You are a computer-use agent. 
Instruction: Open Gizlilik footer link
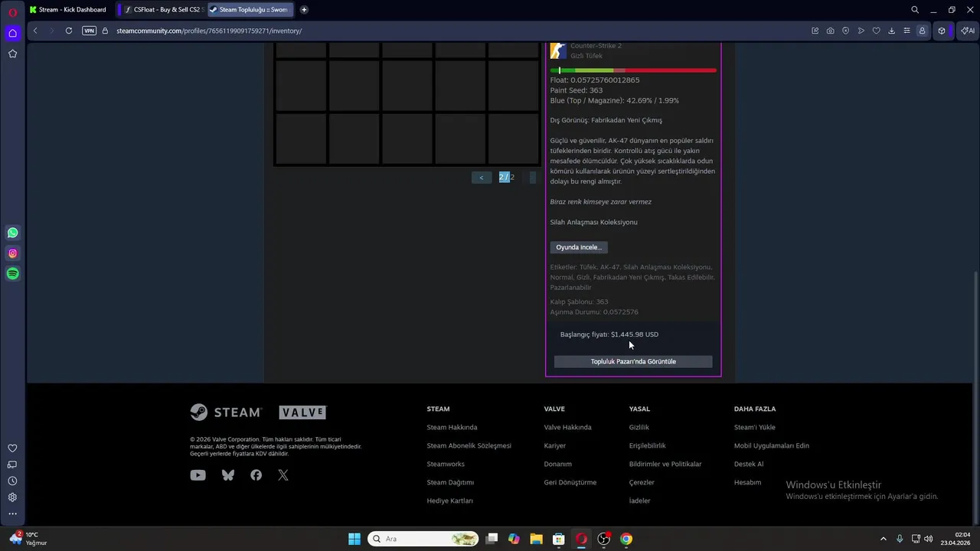click(639, 427)
